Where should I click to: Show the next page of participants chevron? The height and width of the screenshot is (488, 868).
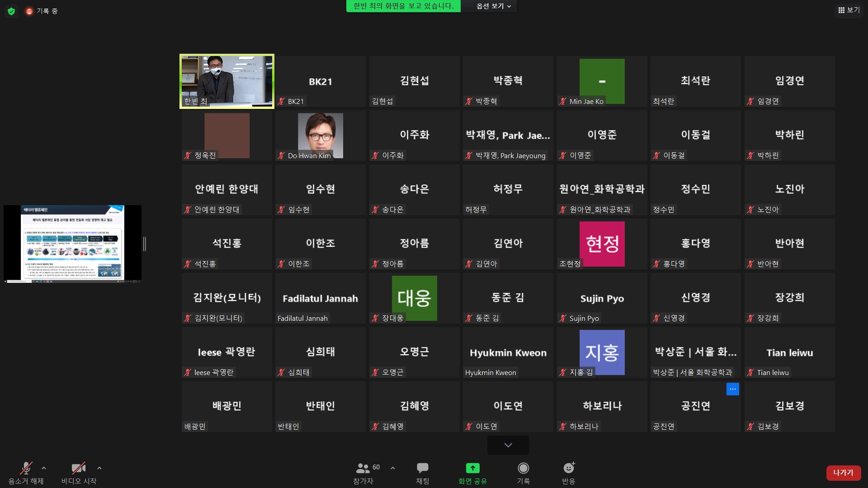508,445
